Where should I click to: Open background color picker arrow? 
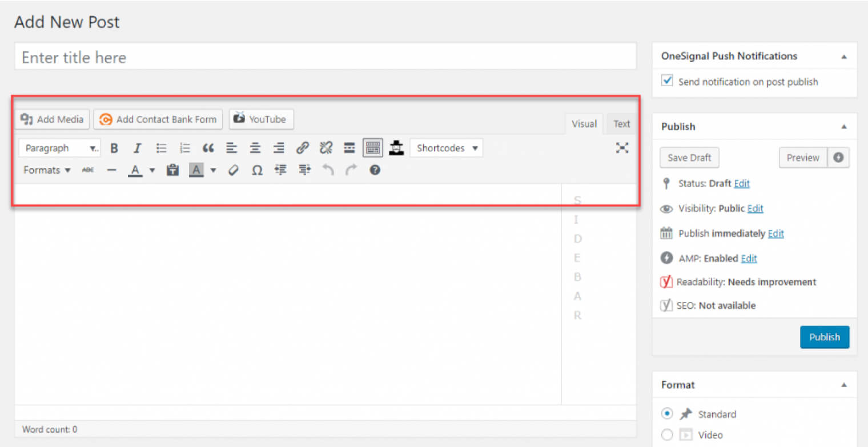tap(213, 170)
